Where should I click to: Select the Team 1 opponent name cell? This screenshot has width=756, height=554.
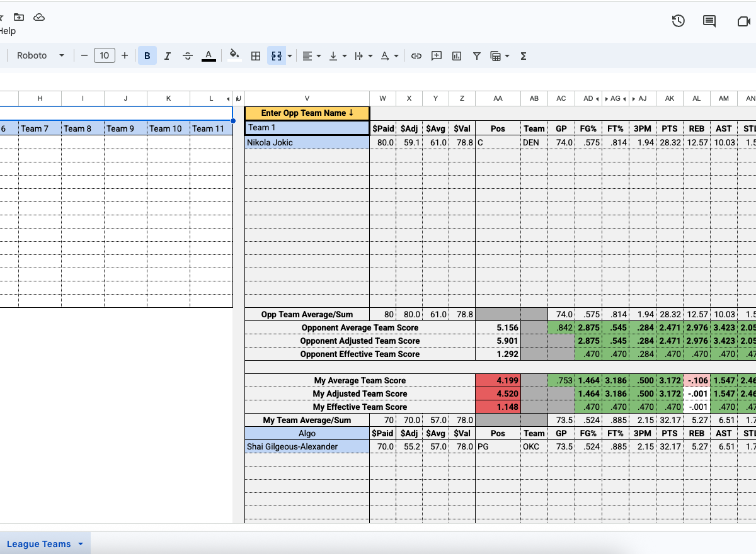[307, 128]
